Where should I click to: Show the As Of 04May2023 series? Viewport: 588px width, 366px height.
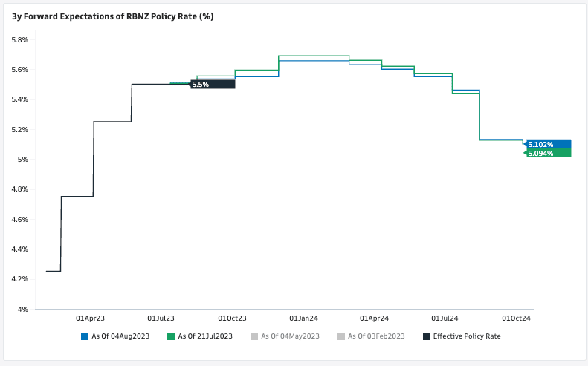tap(290, 336)
